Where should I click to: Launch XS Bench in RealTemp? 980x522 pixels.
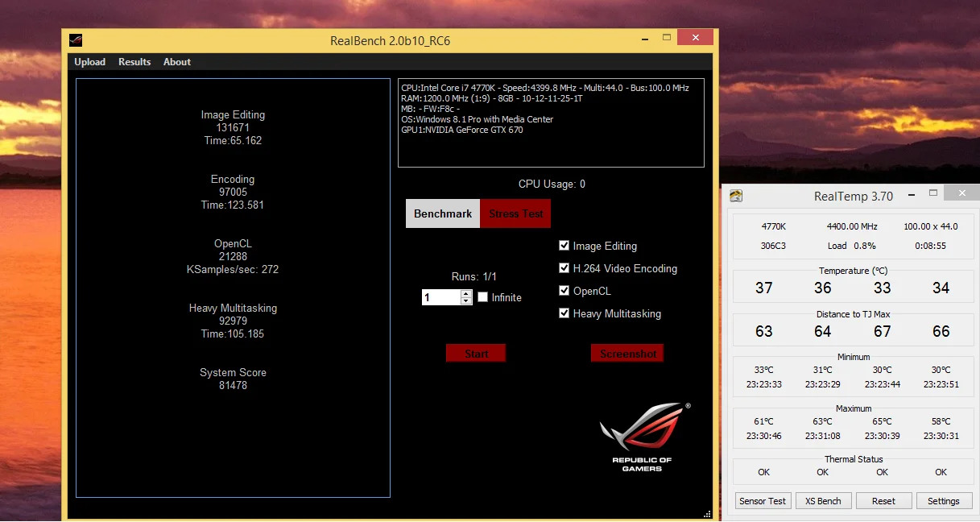[823, 501]
